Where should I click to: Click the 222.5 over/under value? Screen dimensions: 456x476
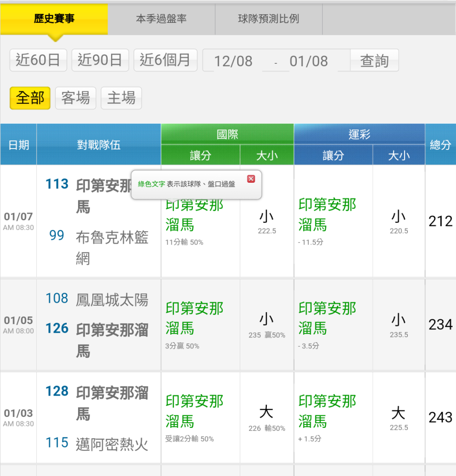[267, 231]
